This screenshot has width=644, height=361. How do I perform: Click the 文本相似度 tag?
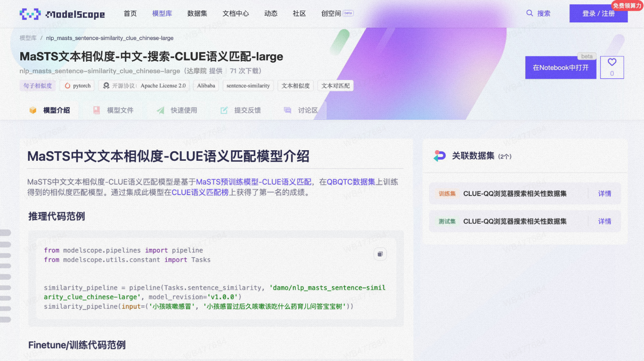click(x=296, y=86)
